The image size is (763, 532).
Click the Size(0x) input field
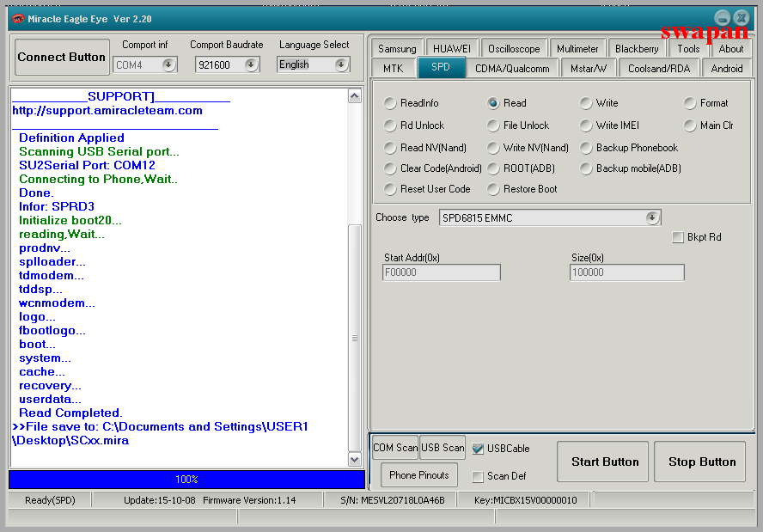coord(626,272)
